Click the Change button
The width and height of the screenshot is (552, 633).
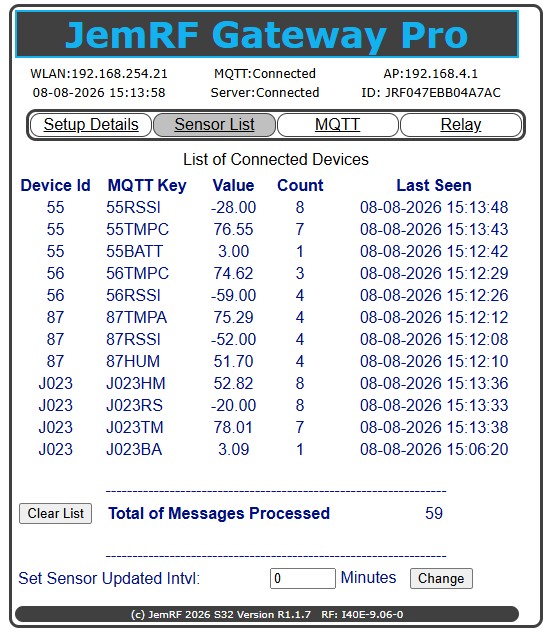(x=441, y=579)
